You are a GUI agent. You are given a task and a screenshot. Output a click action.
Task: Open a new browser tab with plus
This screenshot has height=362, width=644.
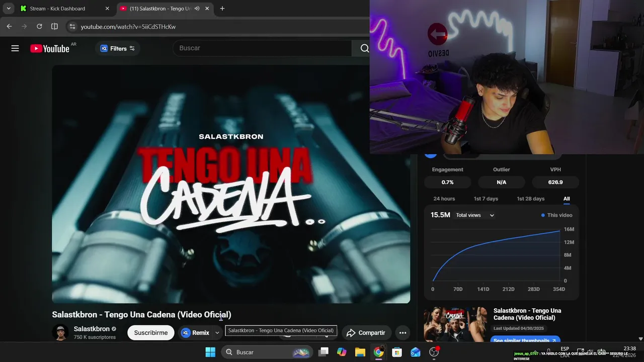pyautogui.click(x=222, y=9)
